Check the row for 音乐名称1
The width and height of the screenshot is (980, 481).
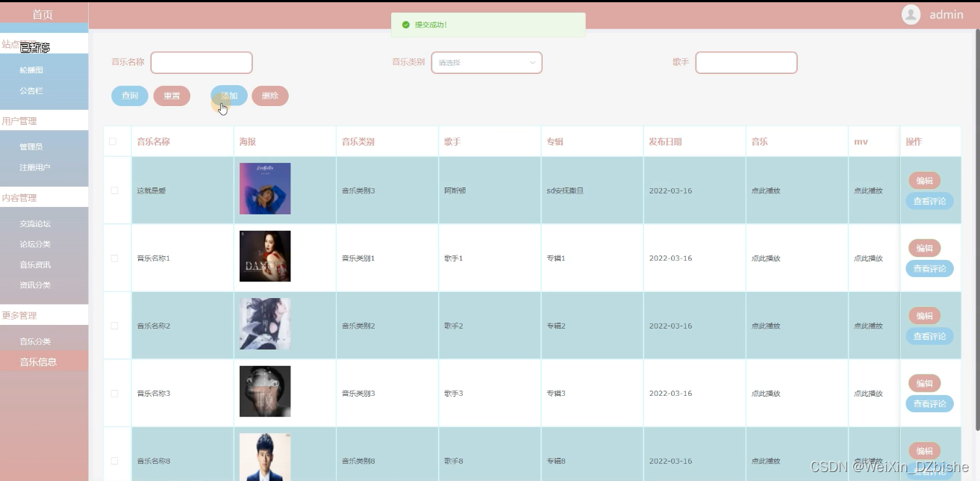(x=114, y=258)
